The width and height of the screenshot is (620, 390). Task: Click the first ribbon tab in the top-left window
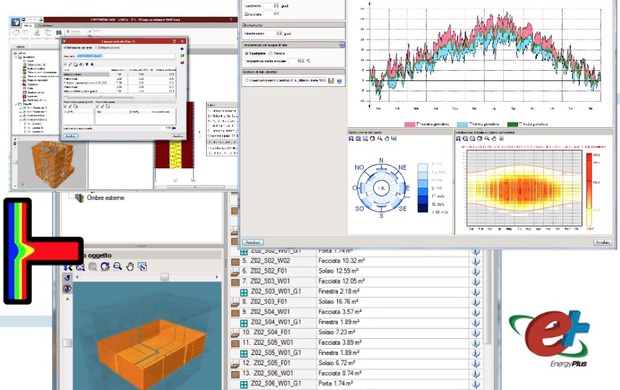coord(28,26)
